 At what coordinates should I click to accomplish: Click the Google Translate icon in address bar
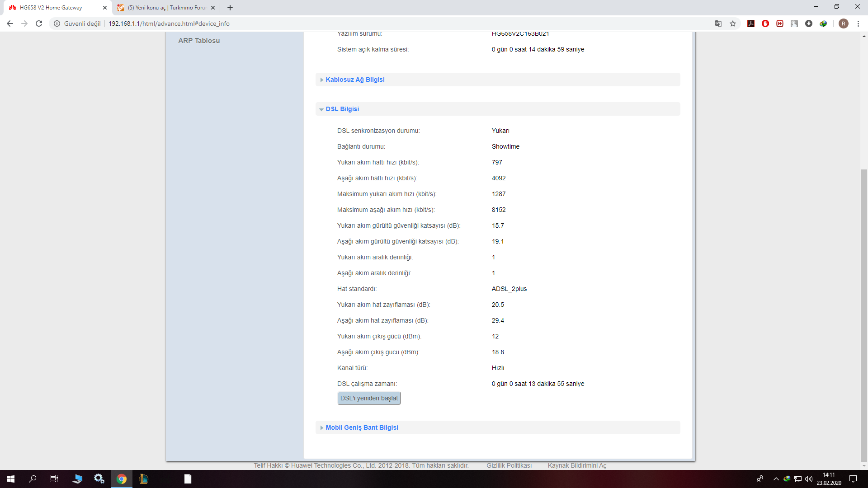click(x=718, y=23)
